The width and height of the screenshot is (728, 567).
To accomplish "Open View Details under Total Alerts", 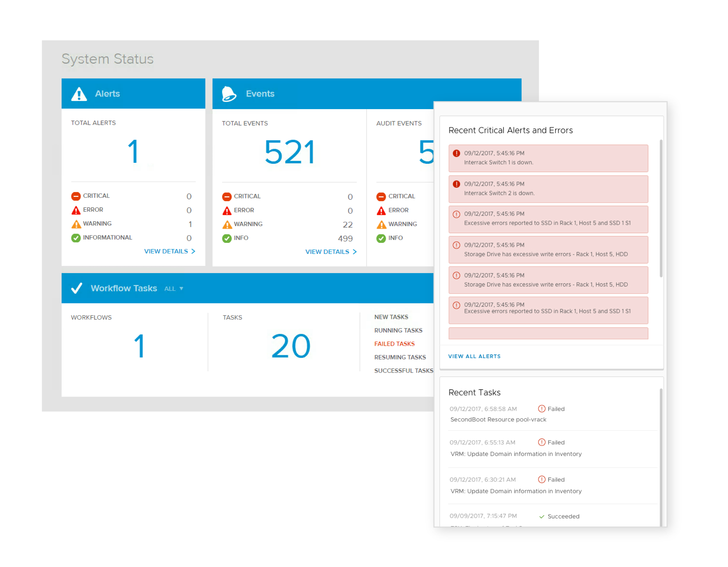I will 169,251.
